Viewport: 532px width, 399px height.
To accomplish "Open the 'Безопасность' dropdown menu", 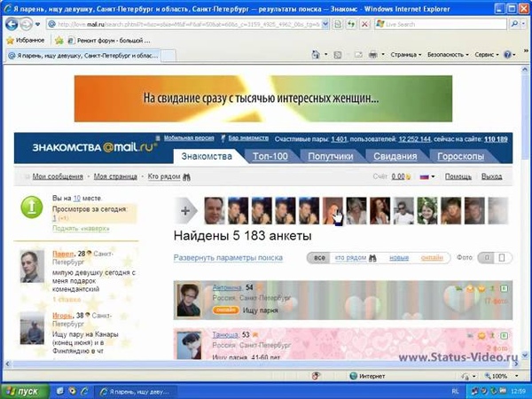I will click(x=448, y=54).
